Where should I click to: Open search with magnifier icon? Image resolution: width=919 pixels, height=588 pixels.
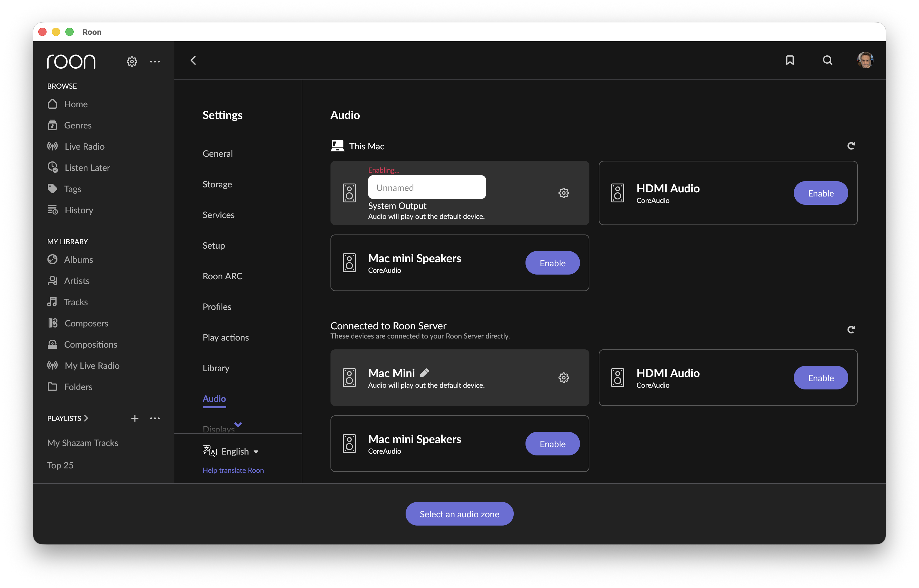point(827,60)
